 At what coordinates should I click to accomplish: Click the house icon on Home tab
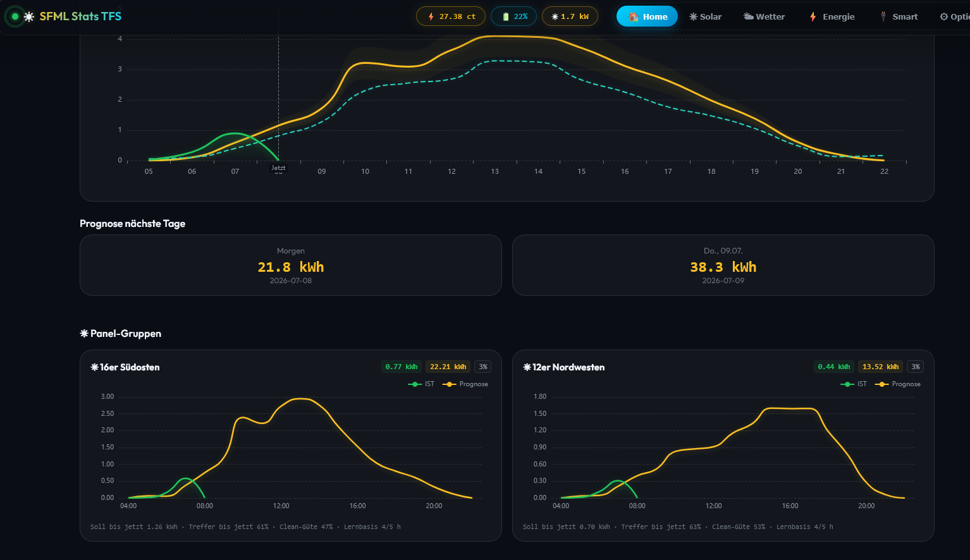click(x=633, y=16)
